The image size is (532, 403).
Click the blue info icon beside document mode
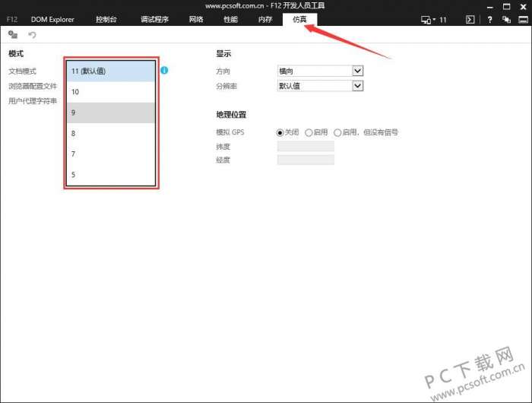pos(164,70)
